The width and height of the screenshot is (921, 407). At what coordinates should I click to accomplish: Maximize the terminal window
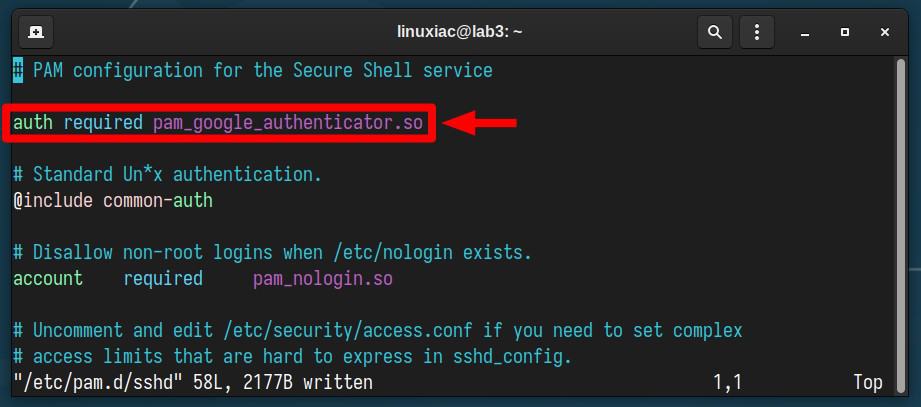click(845, 32)
